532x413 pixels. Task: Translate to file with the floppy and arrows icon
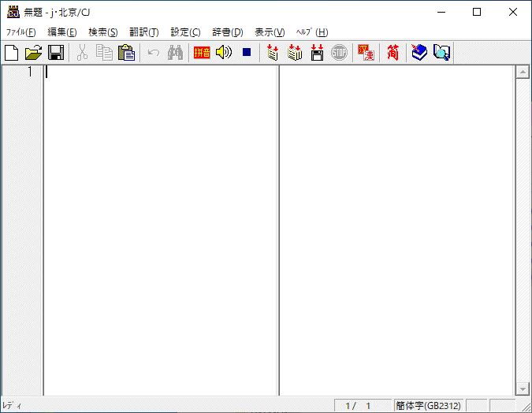point(317,53)
